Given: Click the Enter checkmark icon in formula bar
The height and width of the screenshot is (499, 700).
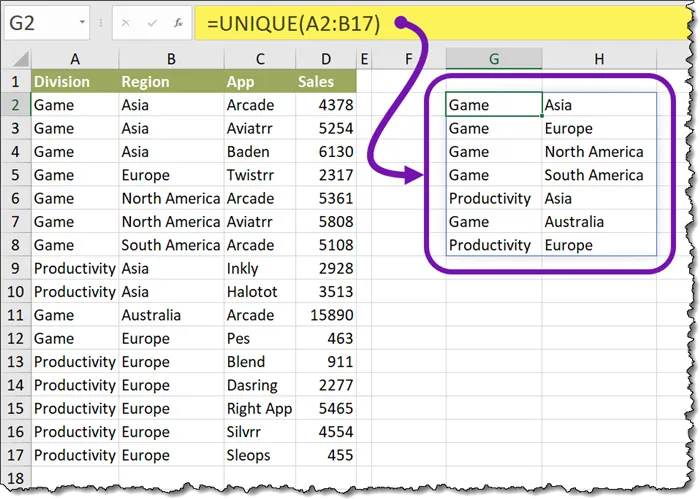Looking at the screenshot, I should click(151, 22).
